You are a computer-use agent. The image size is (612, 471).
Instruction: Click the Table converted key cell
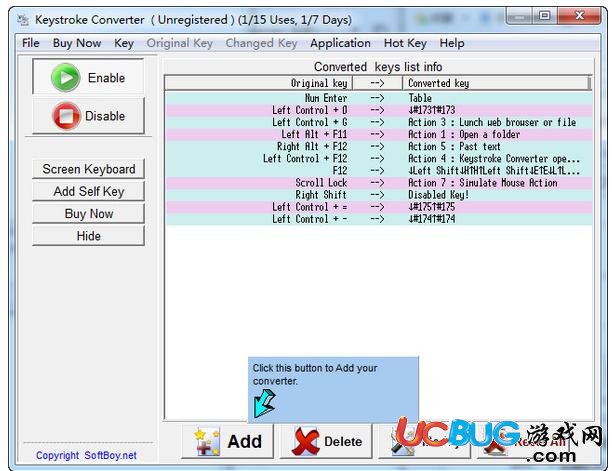coord(420,98)
